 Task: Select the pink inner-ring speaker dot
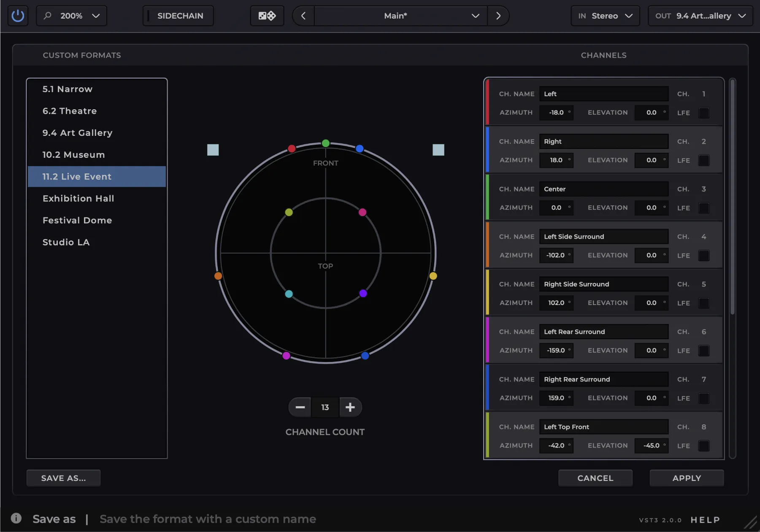362,212
